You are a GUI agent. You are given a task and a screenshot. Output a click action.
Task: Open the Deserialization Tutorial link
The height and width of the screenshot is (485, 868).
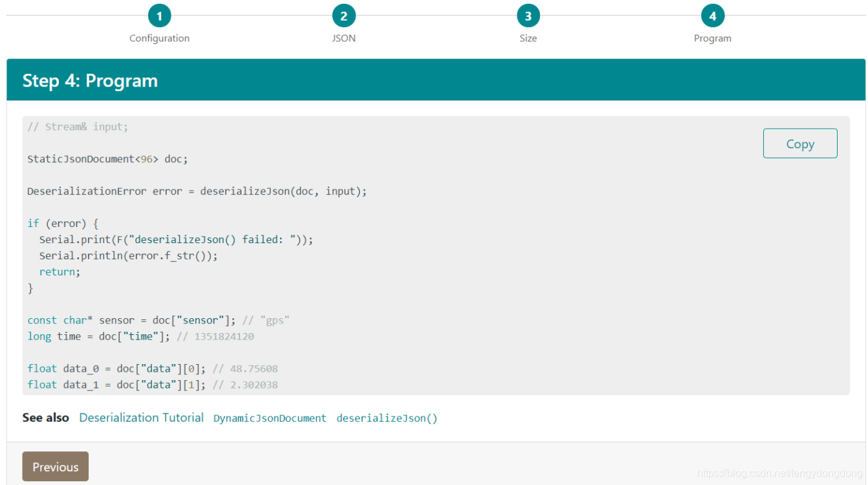[141, 418]
